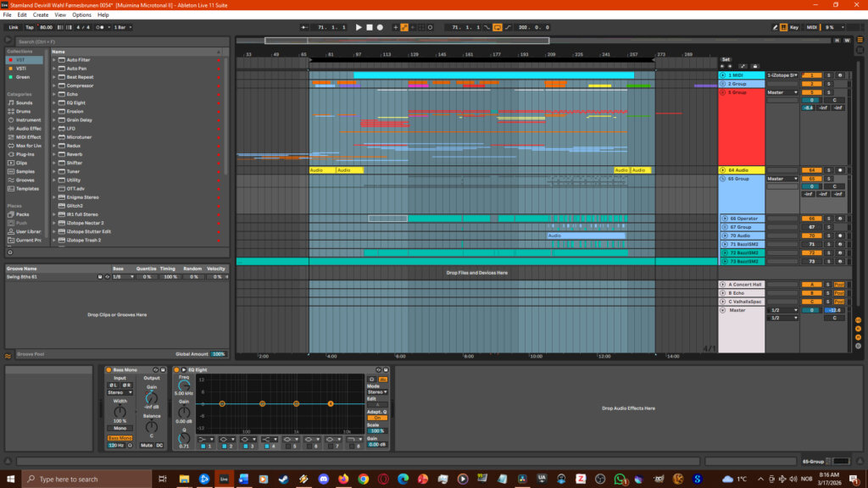Toggle Draw Mode pencil icon
The image size is (868, 488).
coord(775,27)
